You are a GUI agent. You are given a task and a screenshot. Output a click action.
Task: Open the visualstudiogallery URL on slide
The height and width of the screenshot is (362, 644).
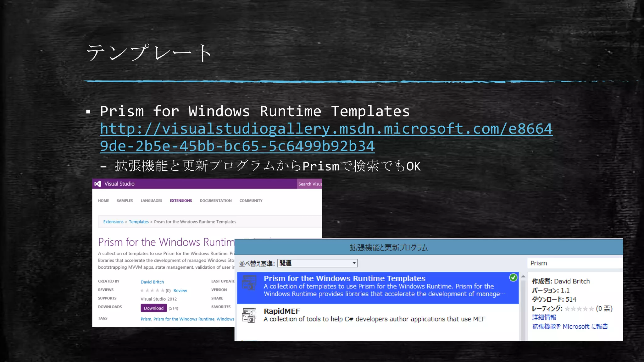click(326, 137)
